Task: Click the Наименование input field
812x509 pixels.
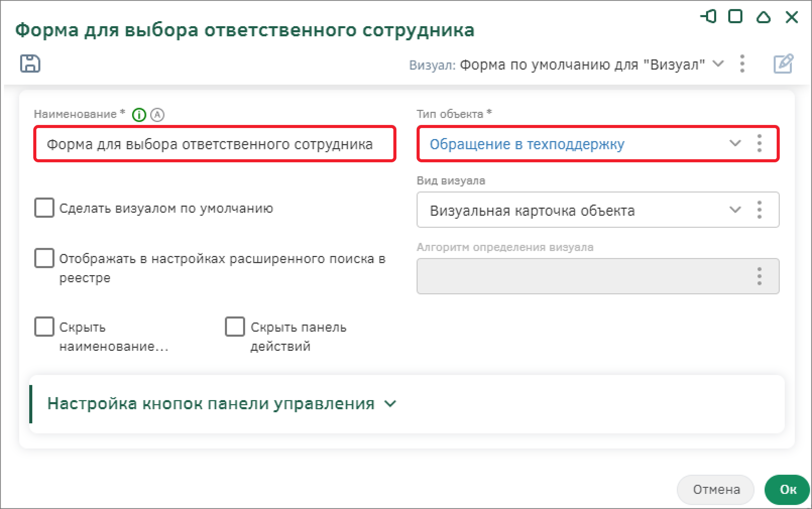Action: point(215,144)
